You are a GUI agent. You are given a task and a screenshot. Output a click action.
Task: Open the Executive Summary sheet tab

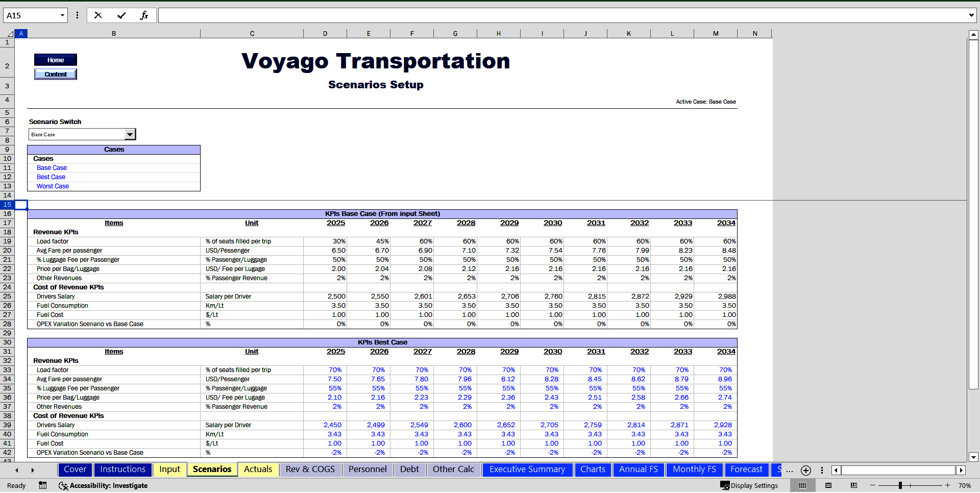pyautogui.click(x=527, y=470)
